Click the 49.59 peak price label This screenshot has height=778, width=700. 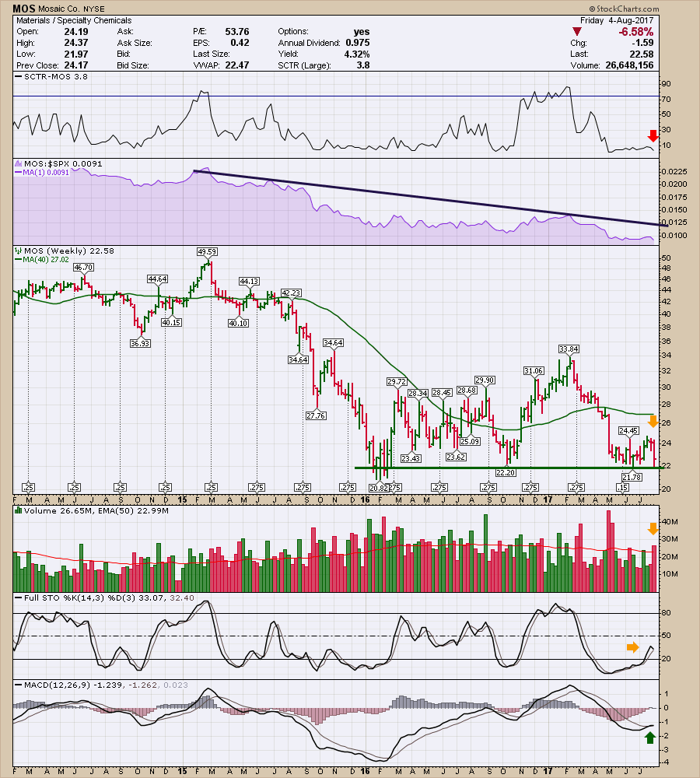pyautogui.click(x=207, y=251)
